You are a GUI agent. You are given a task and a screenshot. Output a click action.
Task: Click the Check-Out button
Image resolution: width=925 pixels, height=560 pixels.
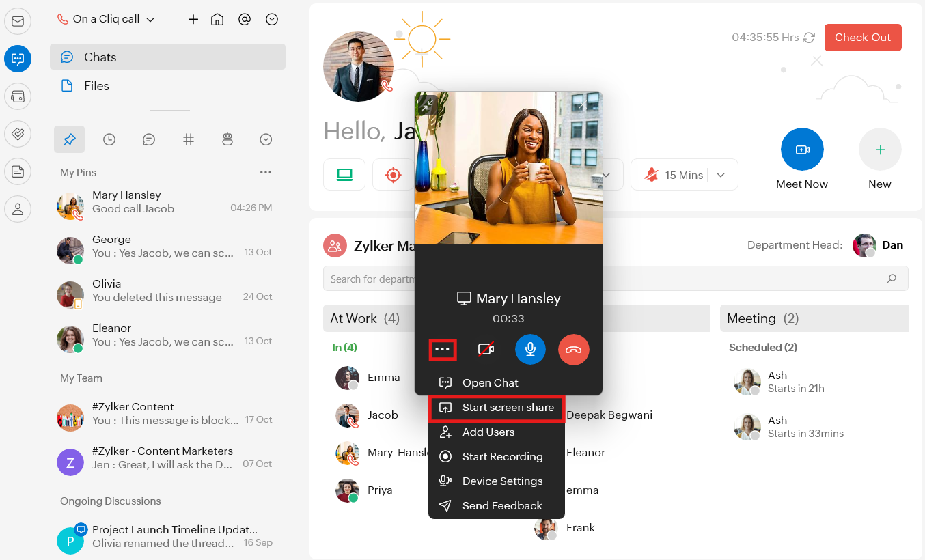pos(863,38)
